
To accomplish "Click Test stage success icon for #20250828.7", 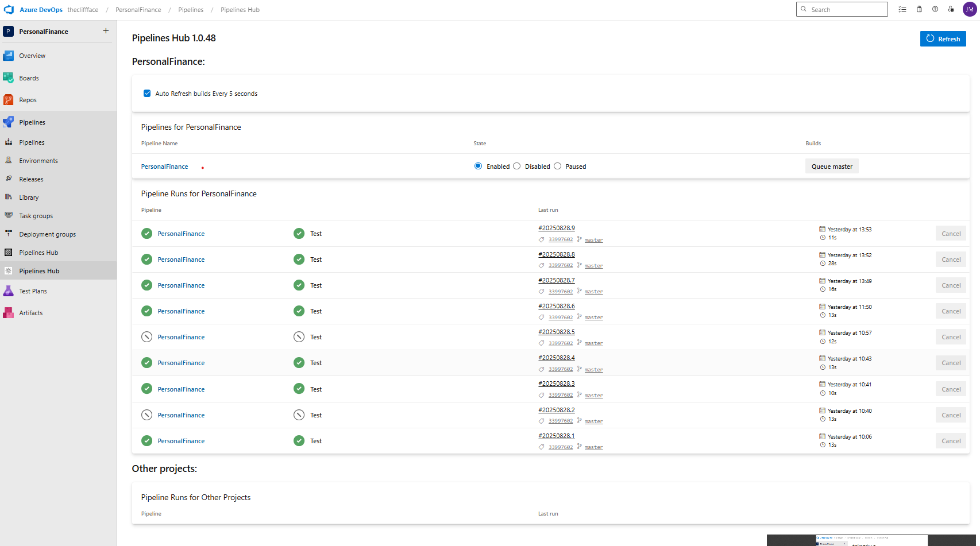I will click(299, 285).
